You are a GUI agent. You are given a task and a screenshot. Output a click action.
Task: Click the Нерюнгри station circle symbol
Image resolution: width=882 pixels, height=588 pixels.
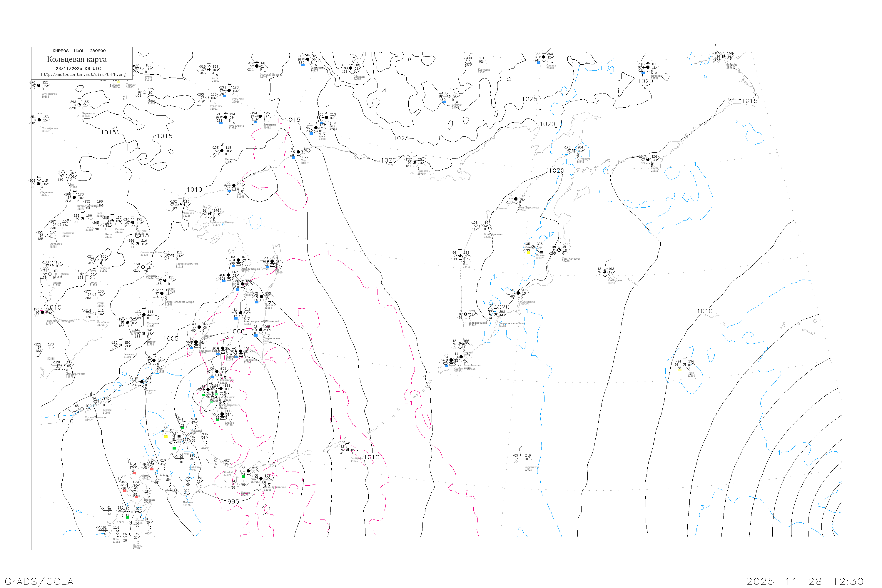click(79, 105)
